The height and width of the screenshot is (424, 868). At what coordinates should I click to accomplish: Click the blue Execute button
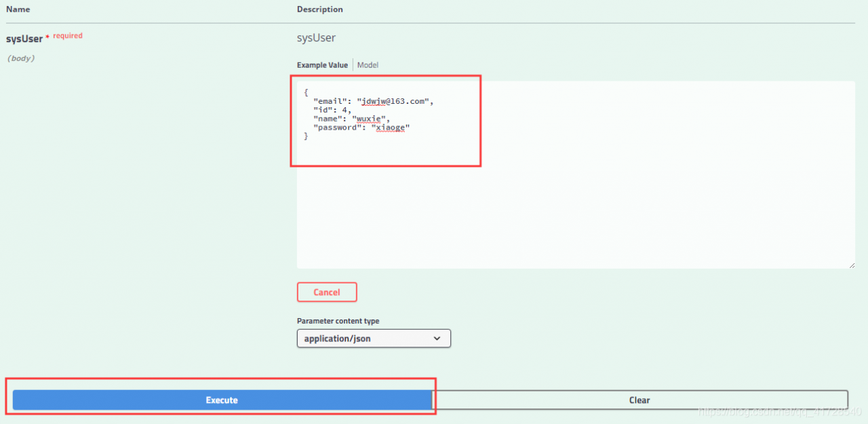[x=222, y=400]
